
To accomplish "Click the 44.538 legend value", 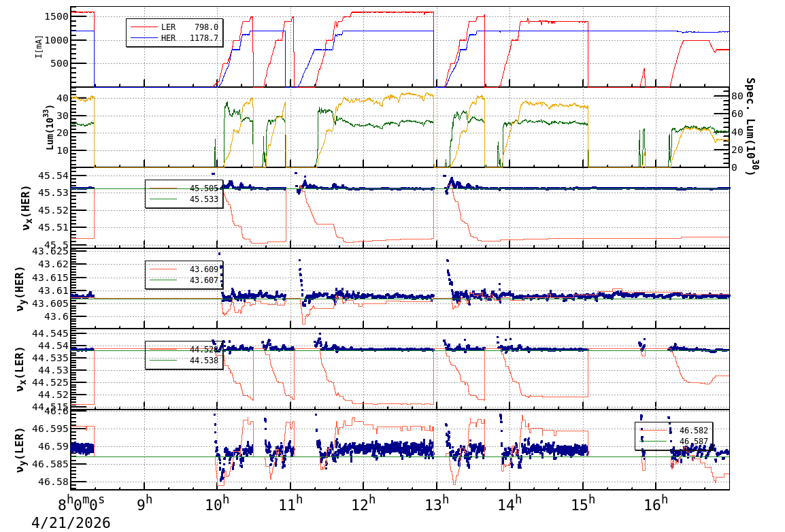I will tap(204, 361).
